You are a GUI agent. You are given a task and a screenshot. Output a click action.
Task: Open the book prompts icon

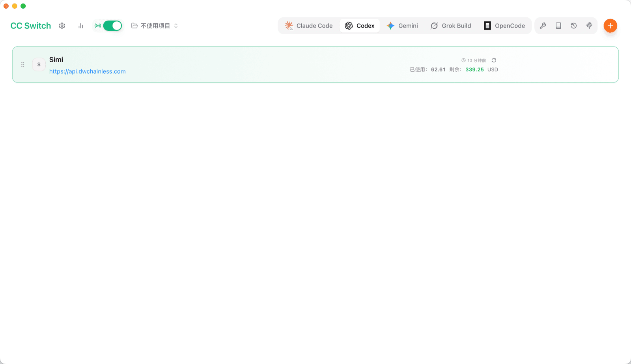pyautogui.click(x=558, y=26)
